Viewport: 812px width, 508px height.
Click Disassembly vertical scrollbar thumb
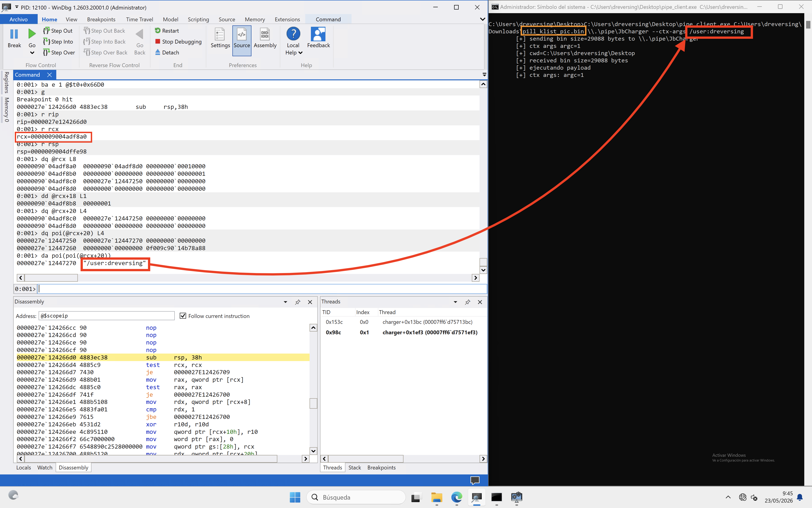pyautogui.click(x=313, y=403)
